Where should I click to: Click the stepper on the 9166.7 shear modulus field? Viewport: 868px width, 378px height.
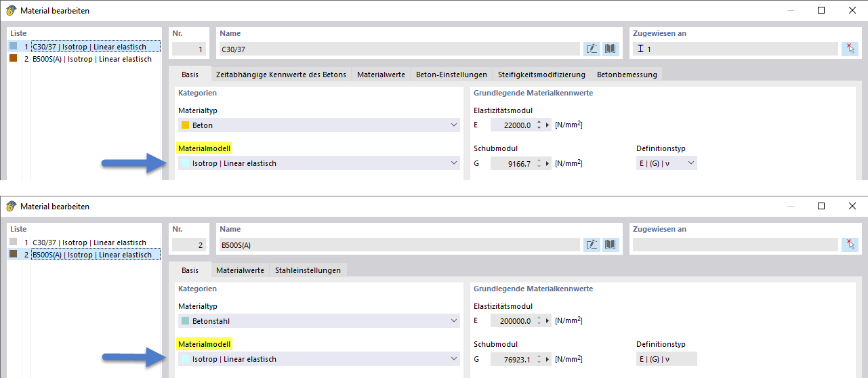pyautogui.click(x=539, y=163)
